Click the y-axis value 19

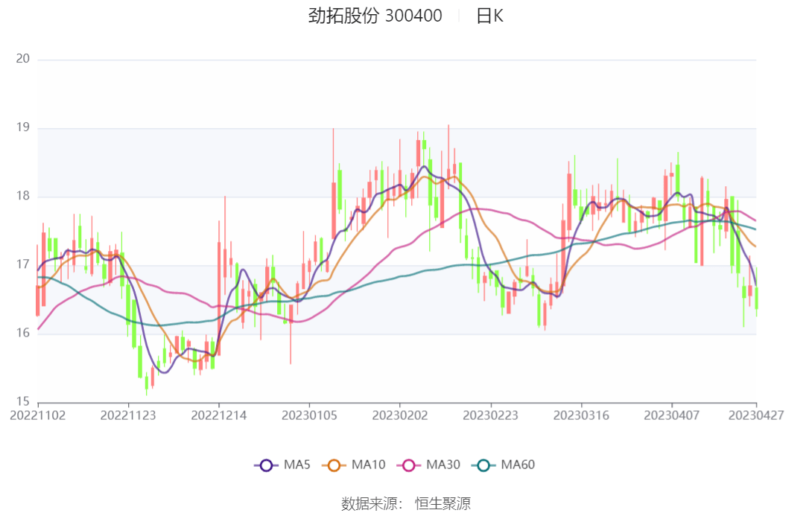pyautogui.click(x=23, y=127)
